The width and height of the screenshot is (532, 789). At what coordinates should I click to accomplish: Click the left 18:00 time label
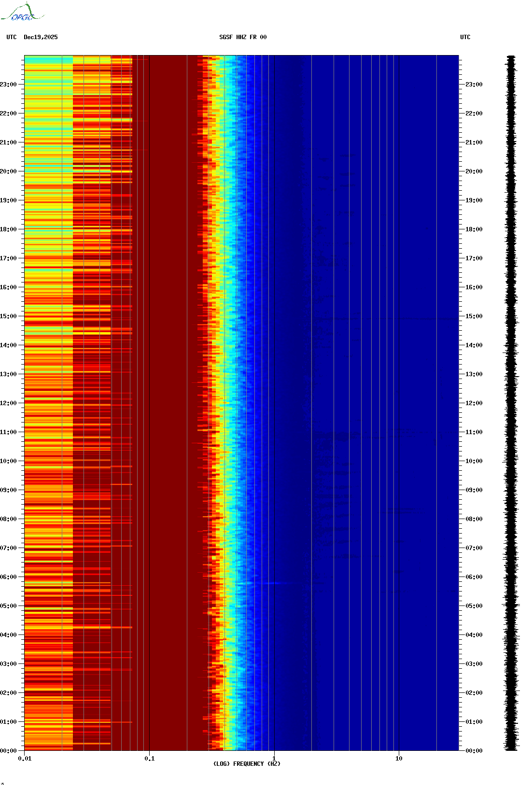point(8,229)
